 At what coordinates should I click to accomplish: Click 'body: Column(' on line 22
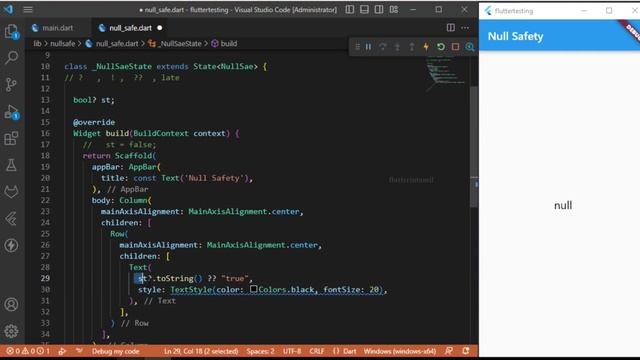(122, 200)
